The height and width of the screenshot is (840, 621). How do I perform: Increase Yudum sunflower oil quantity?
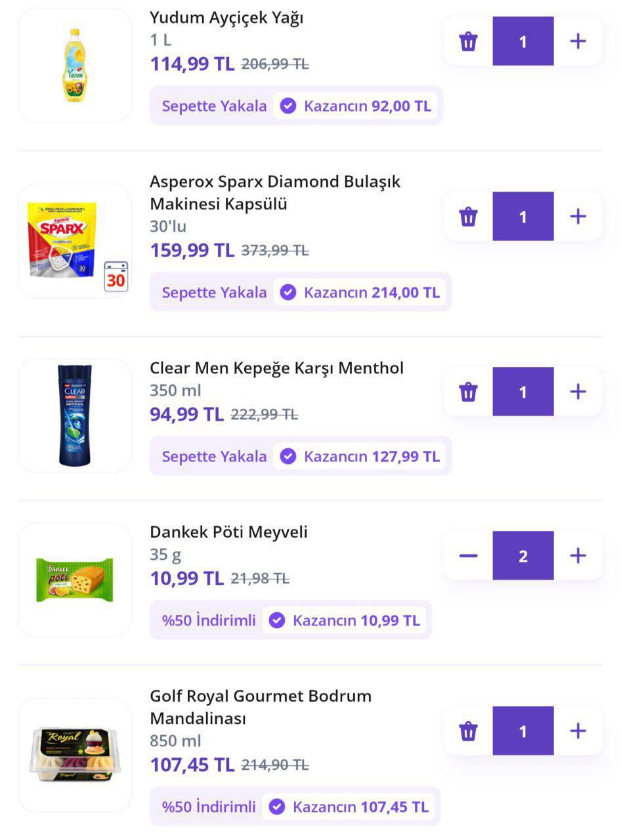(x=578, y=41)
